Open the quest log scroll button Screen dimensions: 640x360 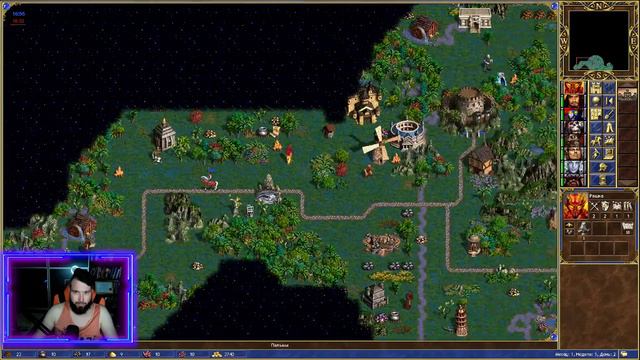(596, 114)
